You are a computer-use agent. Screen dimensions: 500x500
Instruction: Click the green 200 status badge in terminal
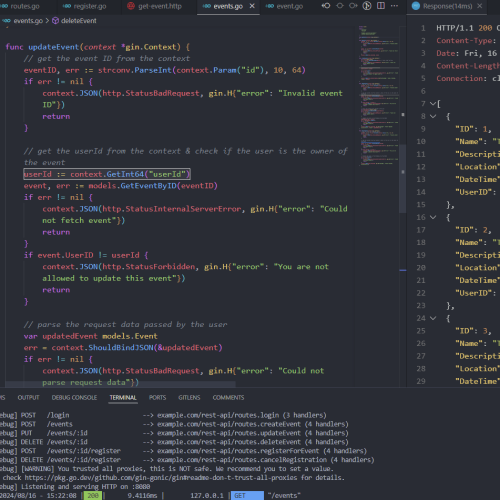coord(93,496)
